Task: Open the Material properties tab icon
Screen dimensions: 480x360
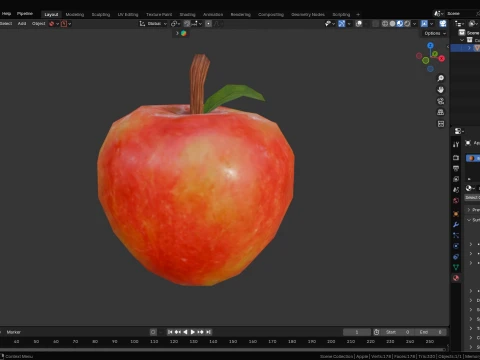Action: [x=456, y=278]
